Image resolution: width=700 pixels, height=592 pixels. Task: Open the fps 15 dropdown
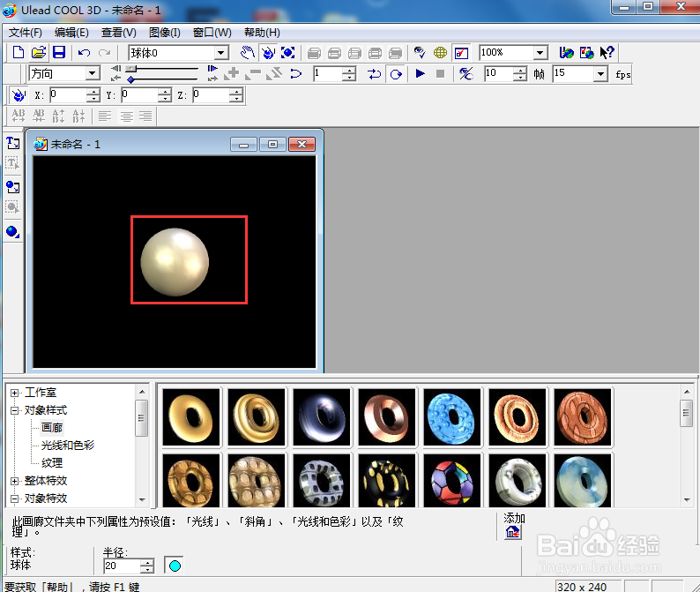601,74
